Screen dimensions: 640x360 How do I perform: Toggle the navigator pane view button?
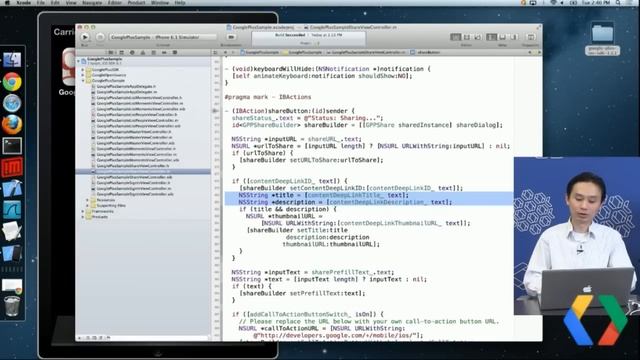[x=492, y=37]
